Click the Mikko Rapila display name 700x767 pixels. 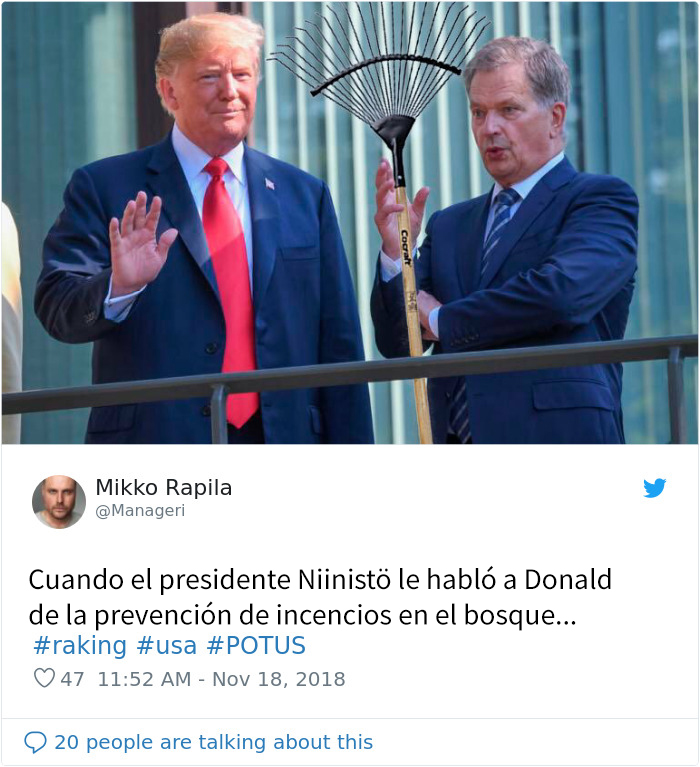pyautogui.click(x=163, y=488)
